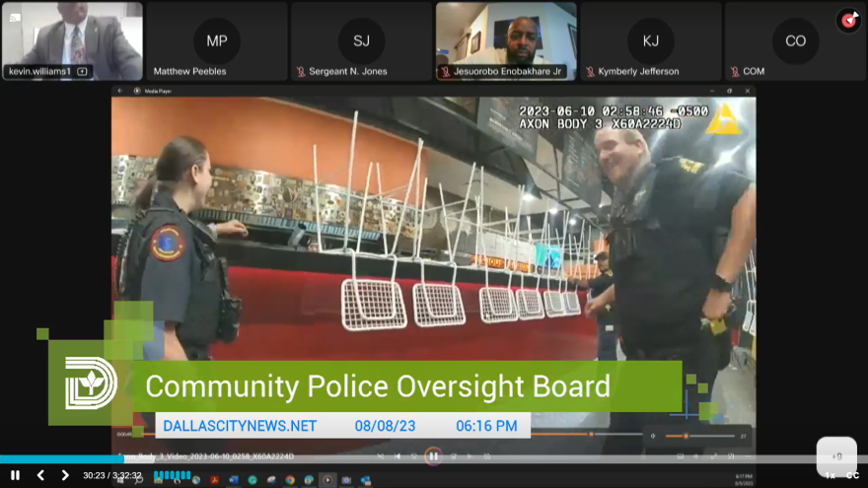Click screen-share icon next to kevin.williams1
The image size is (868, 488).
(x=83, y=71)
